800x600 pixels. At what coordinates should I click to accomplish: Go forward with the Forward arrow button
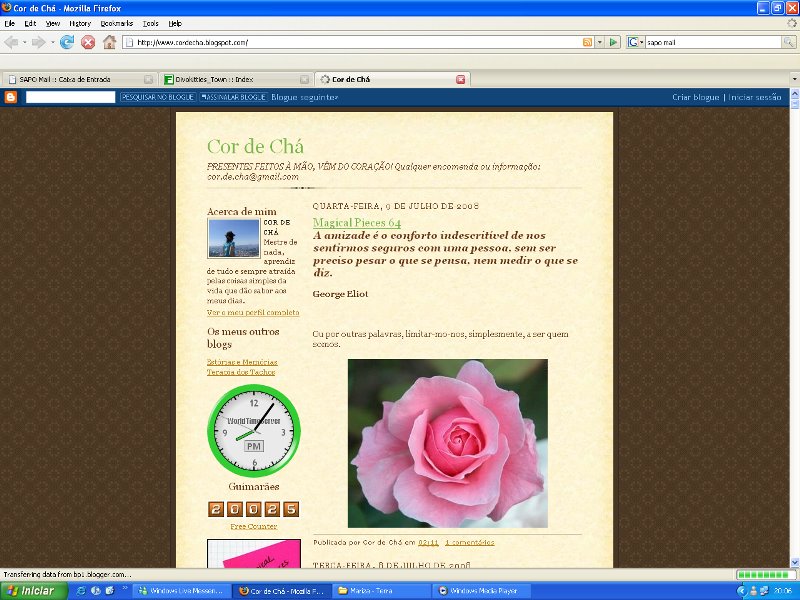tap(38, 42)
